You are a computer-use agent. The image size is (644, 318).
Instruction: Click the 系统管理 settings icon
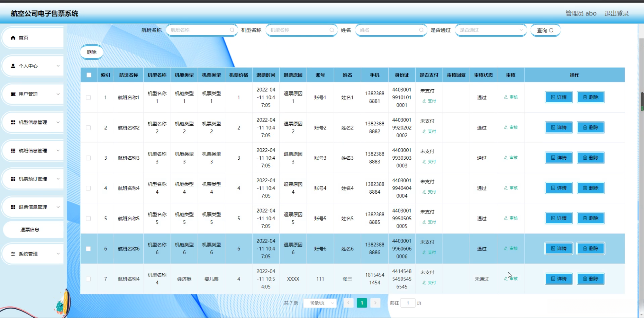point(13,254)
